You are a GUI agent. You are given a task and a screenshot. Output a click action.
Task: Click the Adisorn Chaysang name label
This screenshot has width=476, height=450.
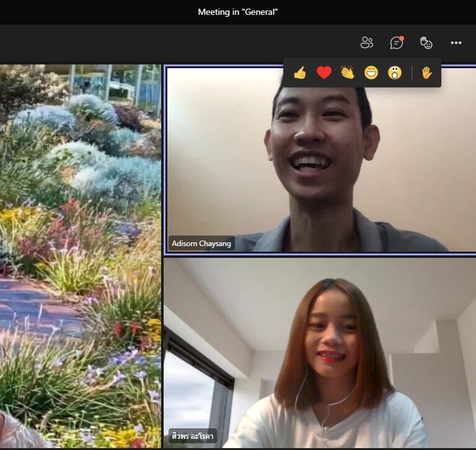pyautogui.click(x=201, y=244)
